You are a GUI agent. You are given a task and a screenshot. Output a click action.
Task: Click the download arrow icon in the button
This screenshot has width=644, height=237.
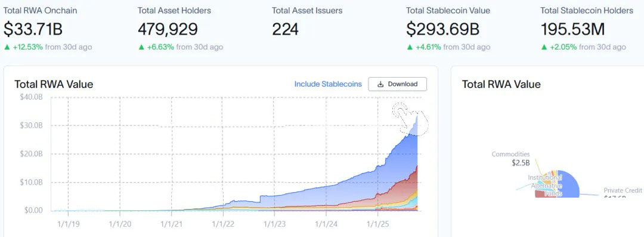coord(380,84)
